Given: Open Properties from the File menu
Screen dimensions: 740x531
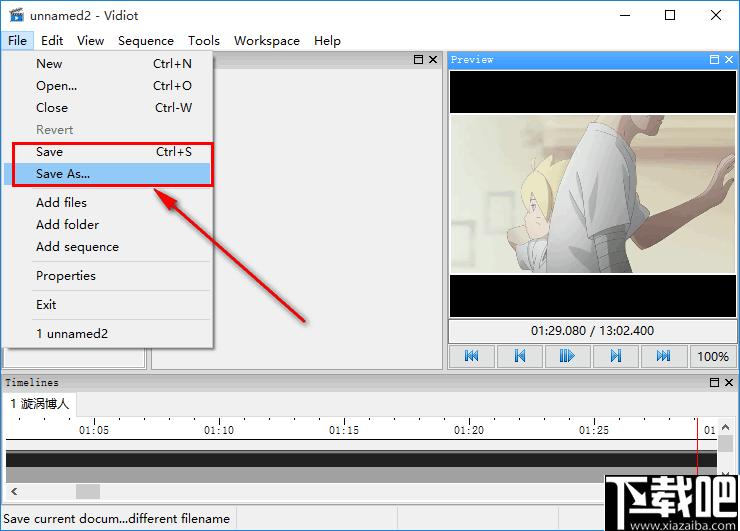Looking at the screenshot, I should tap(108, 276).
